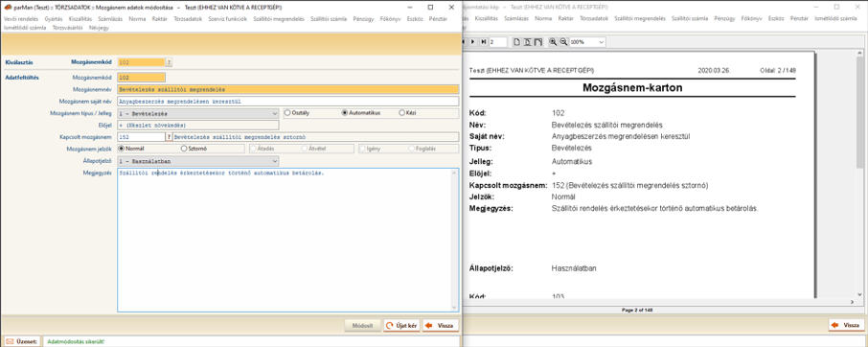Open the Törzsadatok menu in the front window
The width and height of the screenshot is (868, 347).
tap(188, 18)
